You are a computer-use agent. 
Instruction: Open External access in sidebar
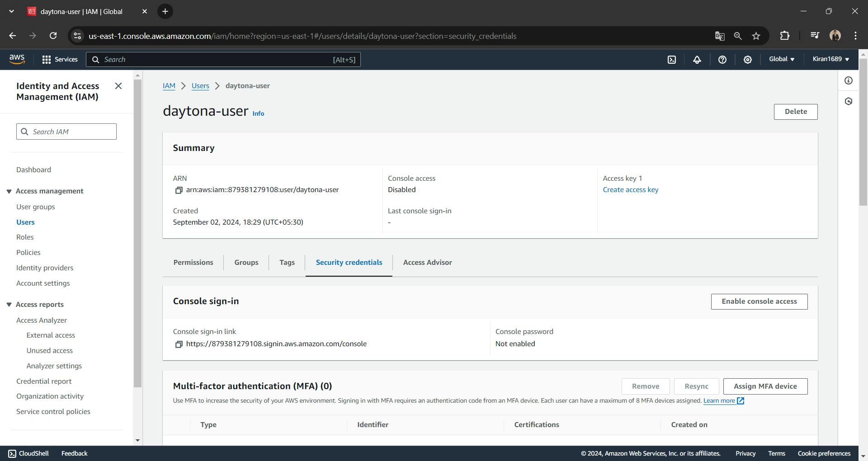click(51, 335)
